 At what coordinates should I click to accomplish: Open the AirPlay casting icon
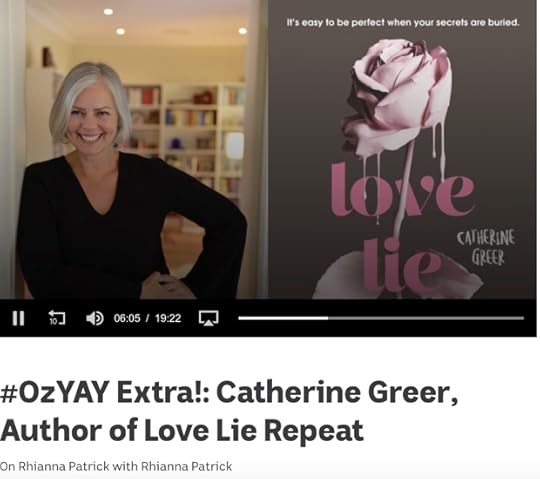point(208,318)
